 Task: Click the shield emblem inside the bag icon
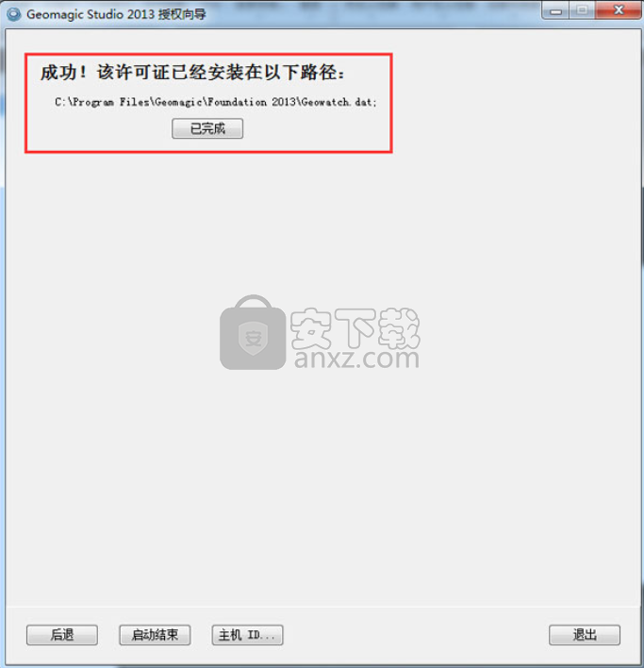(x=253, y=339)
